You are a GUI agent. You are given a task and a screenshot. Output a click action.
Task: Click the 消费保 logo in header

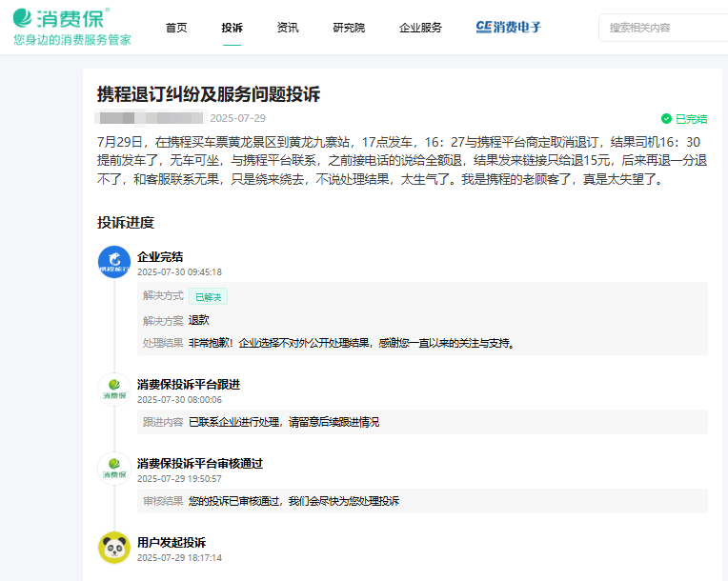(61, 18)
